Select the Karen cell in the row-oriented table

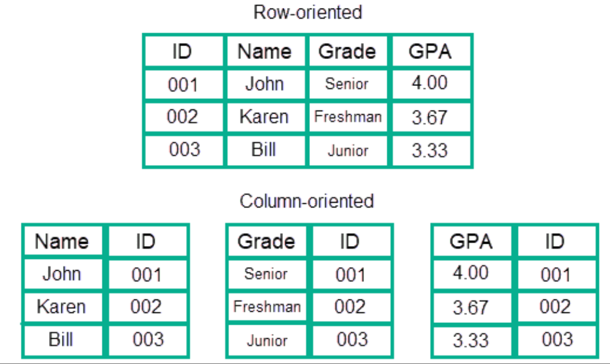pos(264,117)
